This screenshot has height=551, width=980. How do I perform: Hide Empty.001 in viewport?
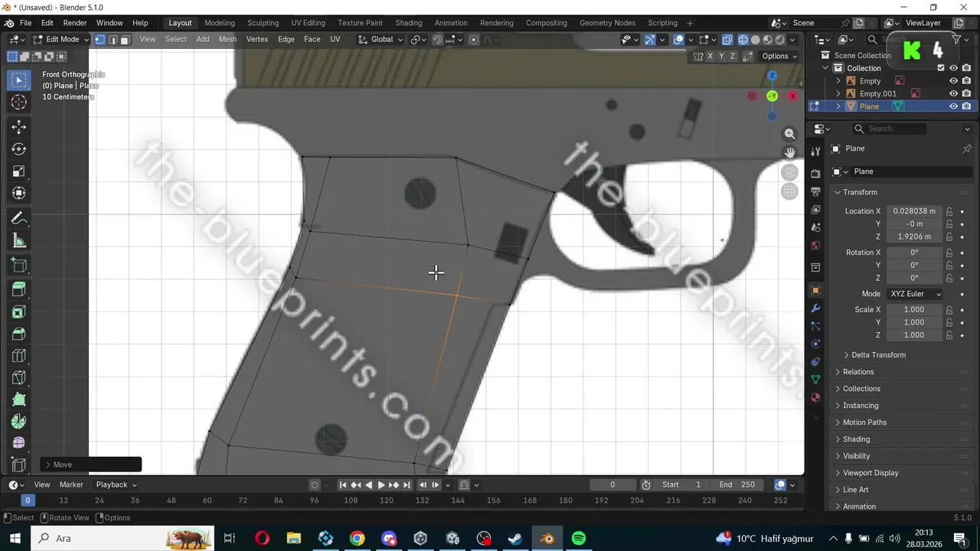tap(954, 93)
